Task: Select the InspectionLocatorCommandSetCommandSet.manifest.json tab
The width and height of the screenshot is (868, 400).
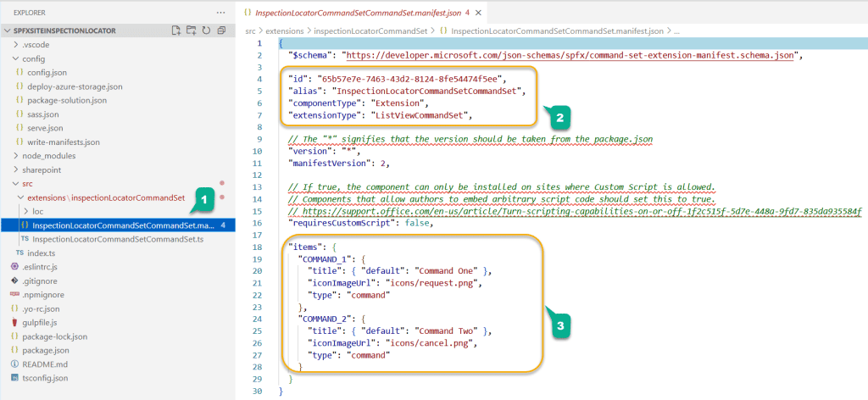Action: pos(362,12)
